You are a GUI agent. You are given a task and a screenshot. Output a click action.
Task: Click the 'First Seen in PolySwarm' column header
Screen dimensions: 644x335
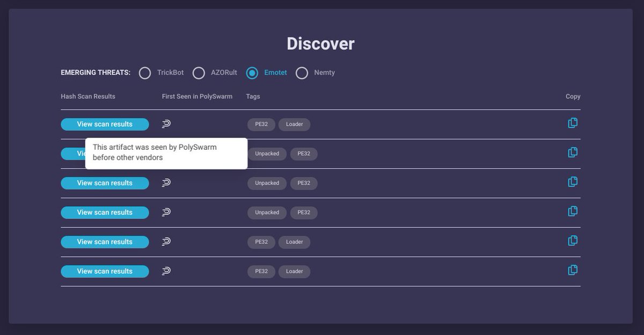point(197,97)
